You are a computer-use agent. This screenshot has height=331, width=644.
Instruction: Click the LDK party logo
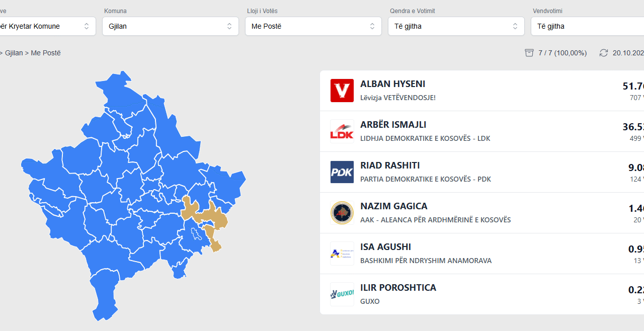coord(342,131)
